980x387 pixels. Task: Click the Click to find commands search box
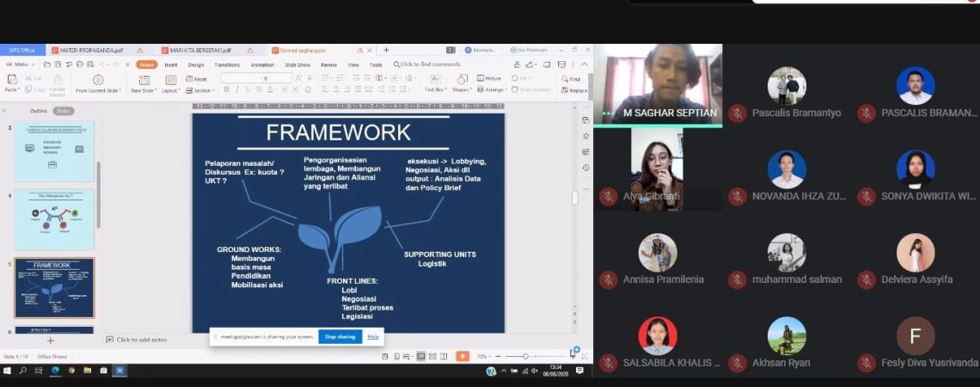tap(427, 64)
